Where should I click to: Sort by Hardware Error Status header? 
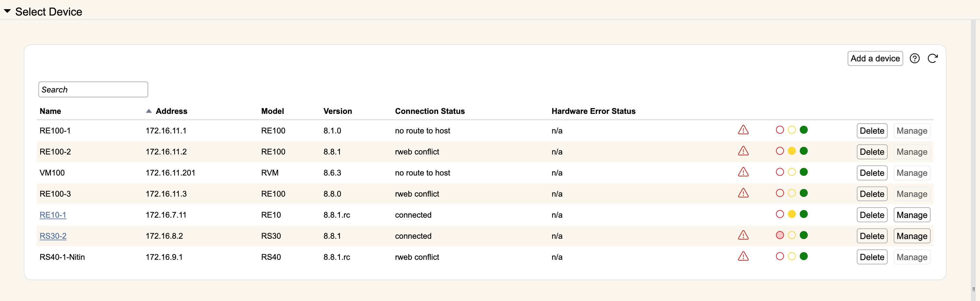click(x=593, y=111)
